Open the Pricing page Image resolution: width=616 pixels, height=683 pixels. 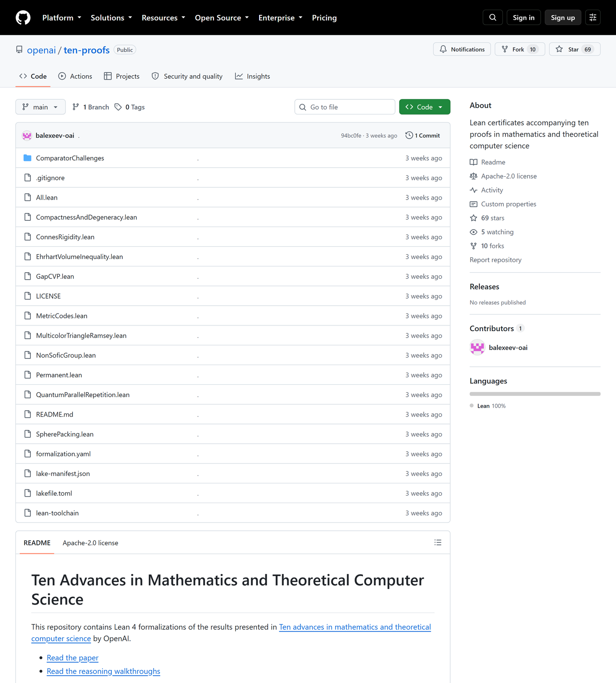tap(324, 18)
